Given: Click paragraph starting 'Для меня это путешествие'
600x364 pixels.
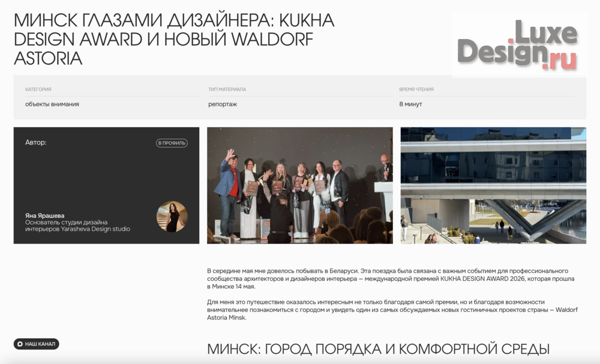Looking at the screenshot, I should (x=392, y=309).
